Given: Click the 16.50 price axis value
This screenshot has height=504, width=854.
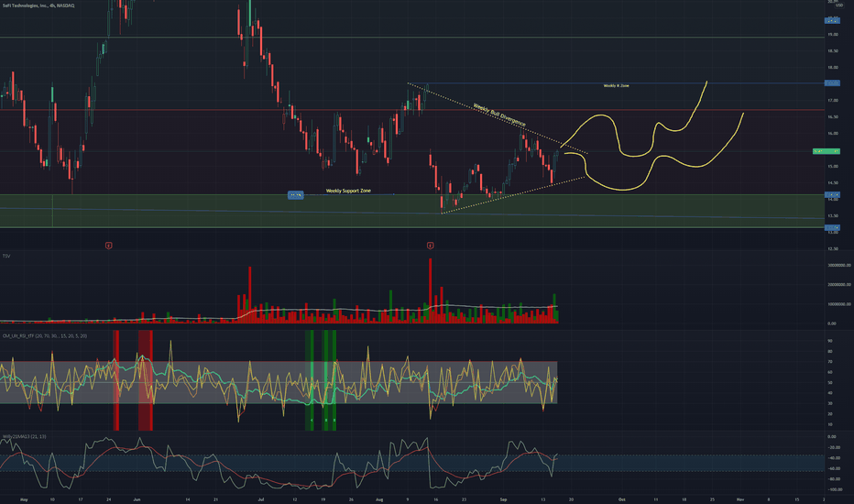Looking at the screenshot, I should click(833, 116).
